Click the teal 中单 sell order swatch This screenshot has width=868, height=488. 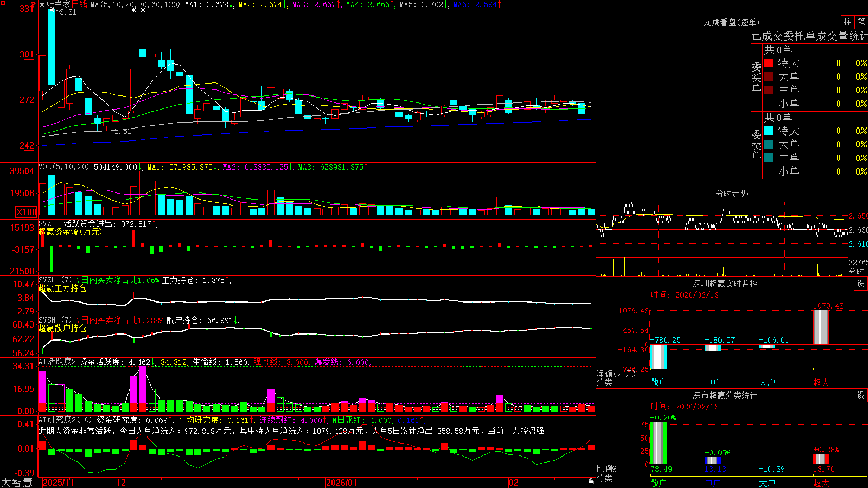point(768,158)
